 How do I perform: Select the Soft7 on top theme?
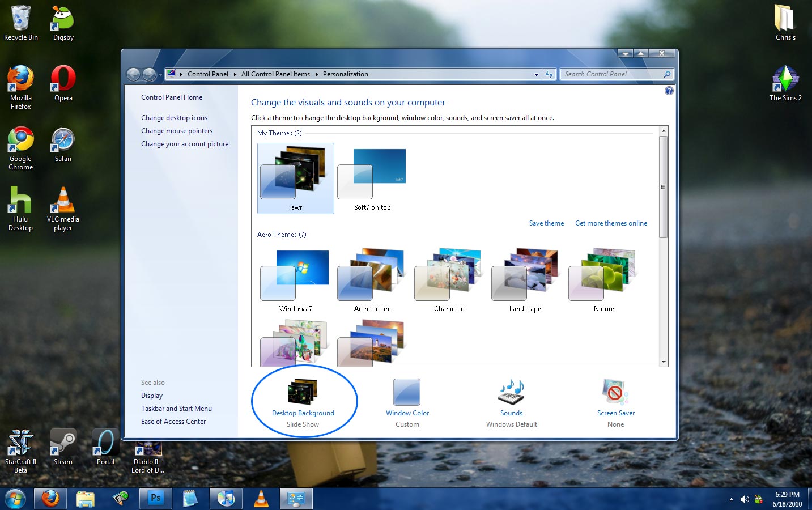(372, 178)
